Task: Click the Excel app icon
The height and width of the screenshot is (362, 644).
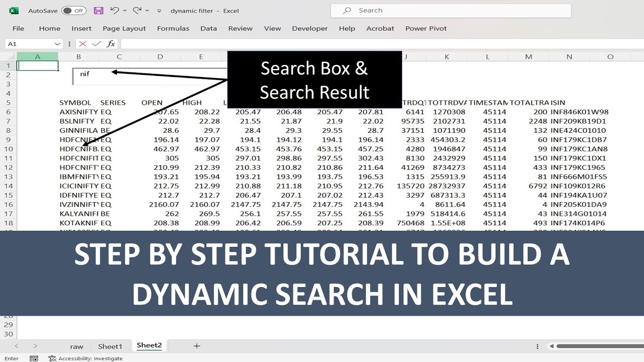Action: click(x=14, y=11)
